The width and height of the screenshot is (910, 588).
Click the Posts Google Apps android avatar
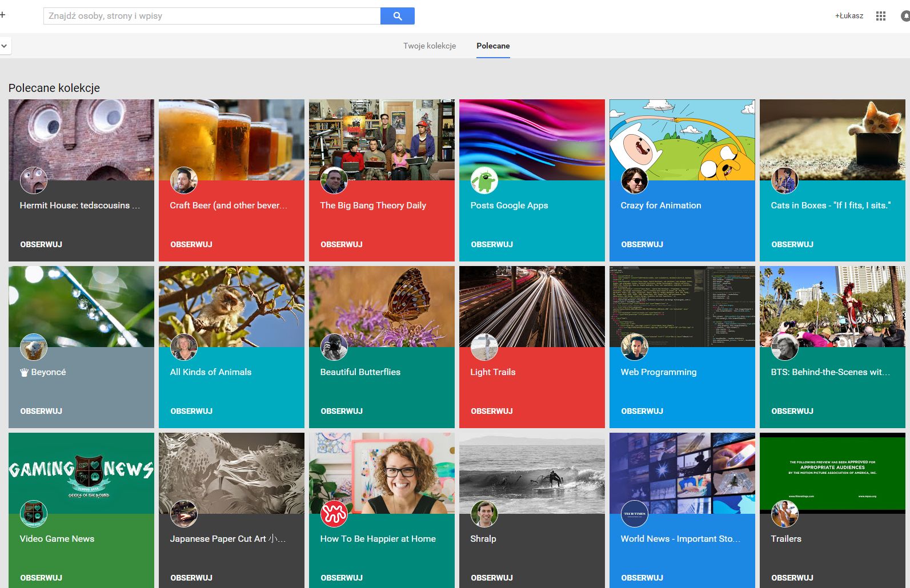point(484,180)
